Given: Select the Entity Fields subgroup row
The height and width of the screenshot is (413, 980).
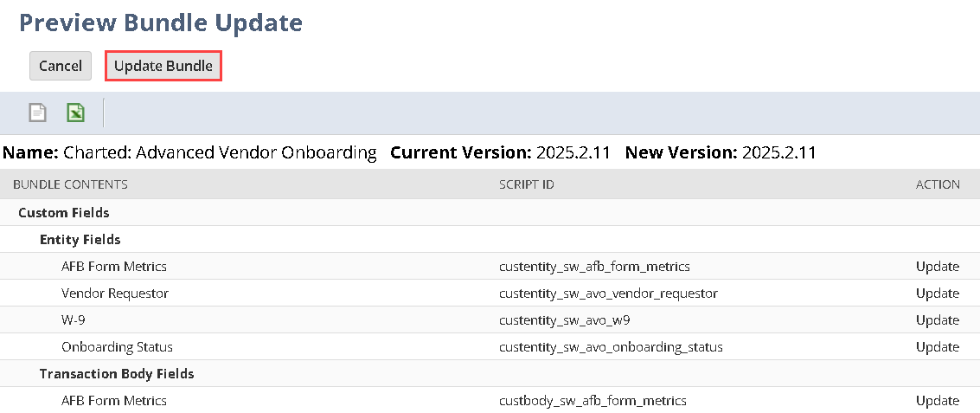Looking at the screenshot, I should tap(80, 239).
